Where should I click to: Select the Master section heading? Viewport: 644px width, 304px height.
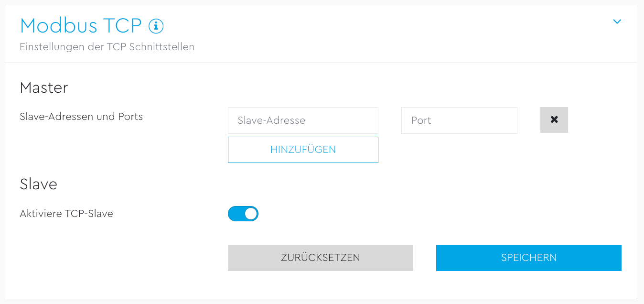pyautogui.click(x=44, y=87)
